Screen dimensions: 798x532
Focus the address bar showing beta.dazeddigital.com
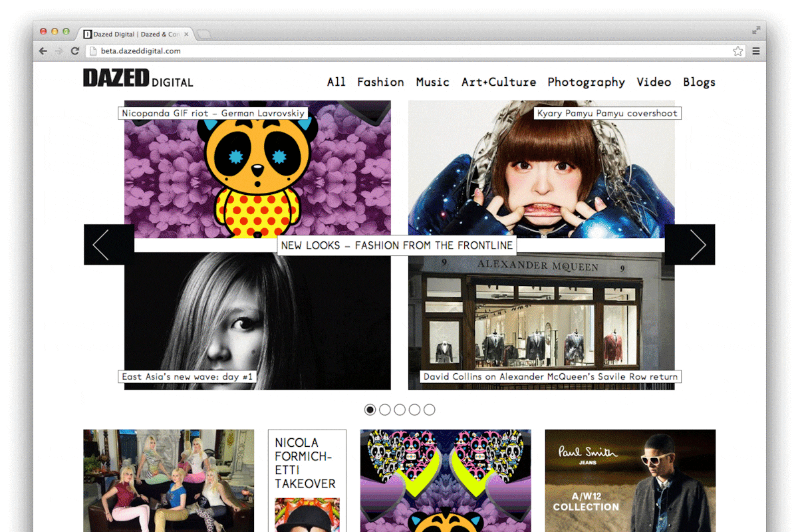coord(416,51)
